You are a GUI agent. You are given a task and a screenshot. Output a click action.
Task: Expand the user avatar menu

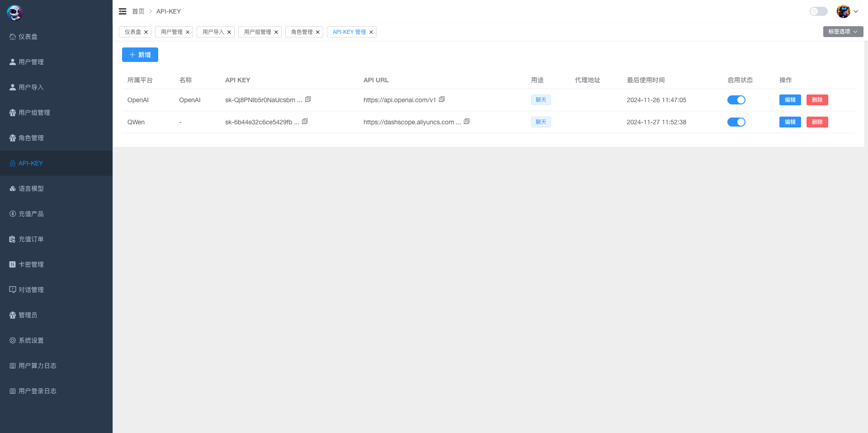click(847, 11)
